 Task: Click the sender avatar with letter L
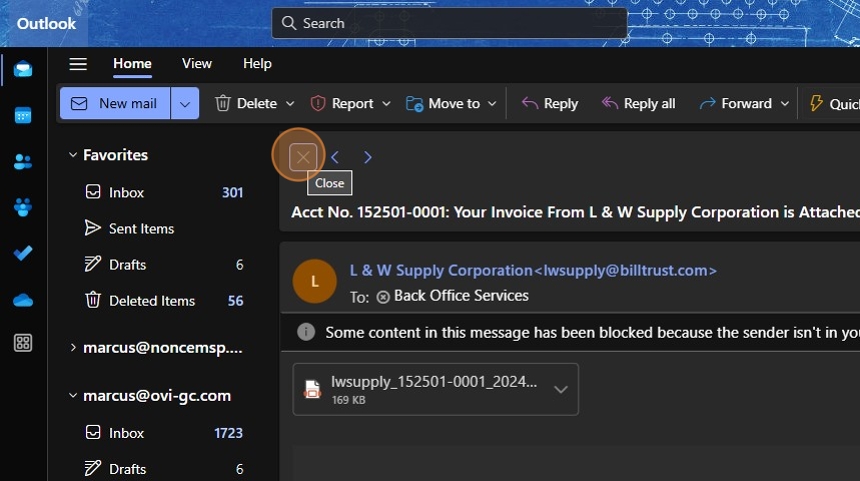(x=314, y=281)
